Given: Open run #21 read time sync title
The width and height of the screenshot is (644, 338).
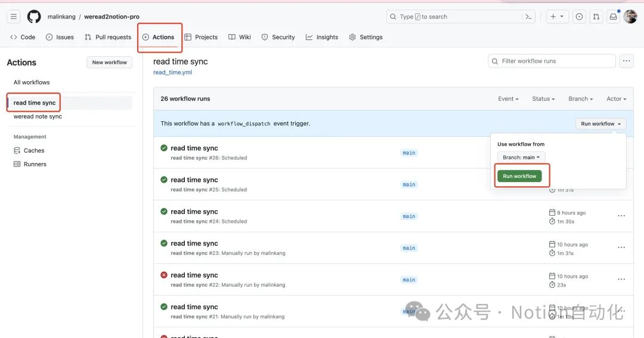Looking at the screenshot, I should point(194,307).
